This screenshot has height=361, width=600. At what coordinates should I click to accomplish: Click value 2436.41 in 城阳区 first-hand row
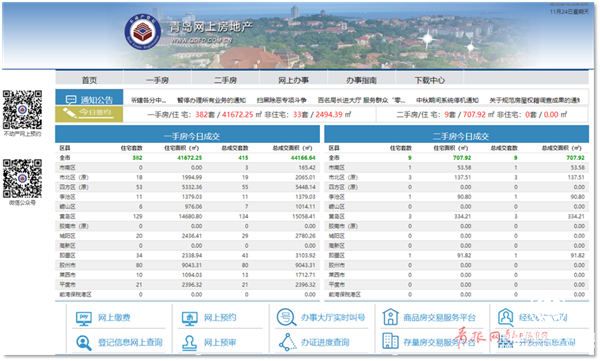[192, 236]
